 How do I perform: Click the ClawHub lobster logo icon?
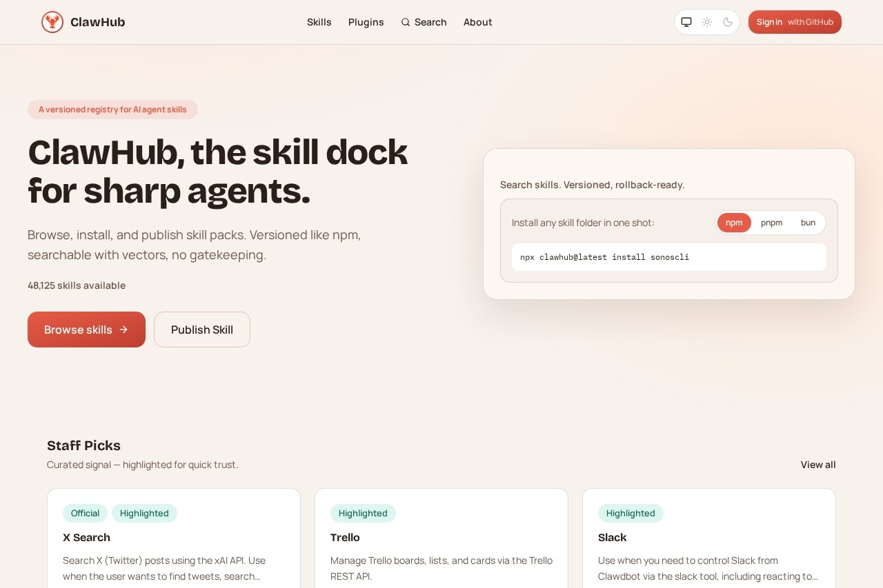(52, 22)
